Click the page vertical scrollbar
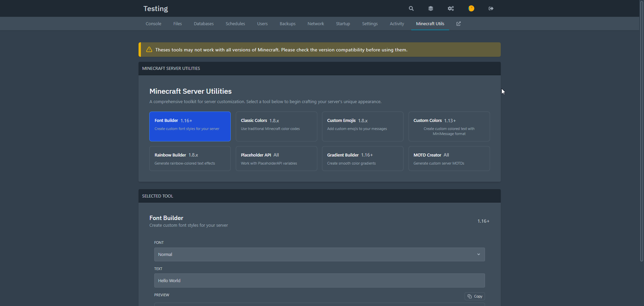The width and height of the screenshot is (644, 306). point(641,131)
